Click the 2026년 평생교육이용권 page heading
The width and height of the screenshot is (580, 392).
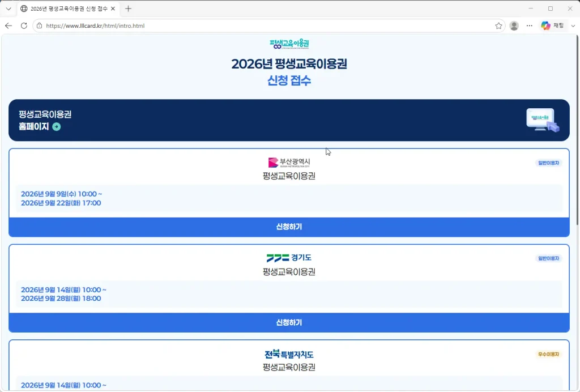point(289,63)
